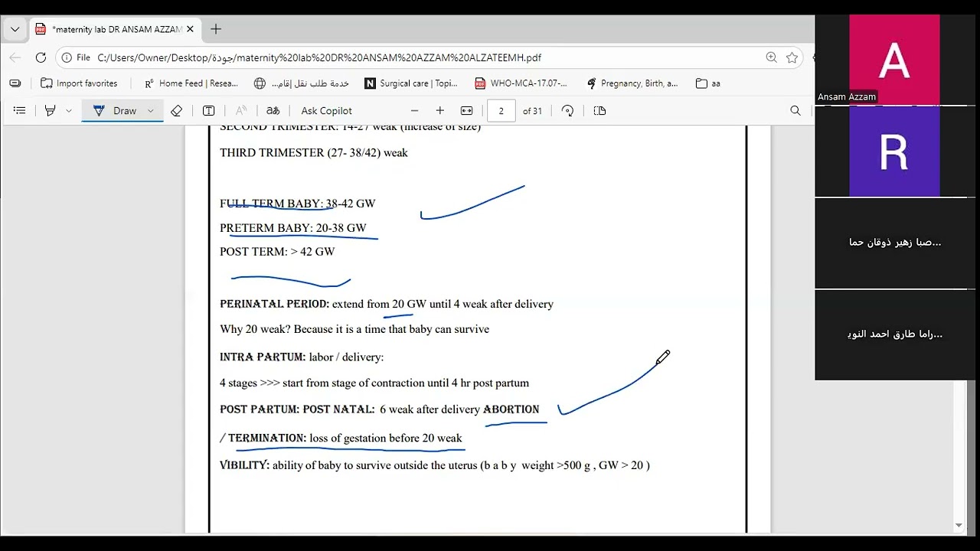Screen dimensions: 980x551
Task: Select Ansam Azzam participant tile
Action: (x=895, y=59)
